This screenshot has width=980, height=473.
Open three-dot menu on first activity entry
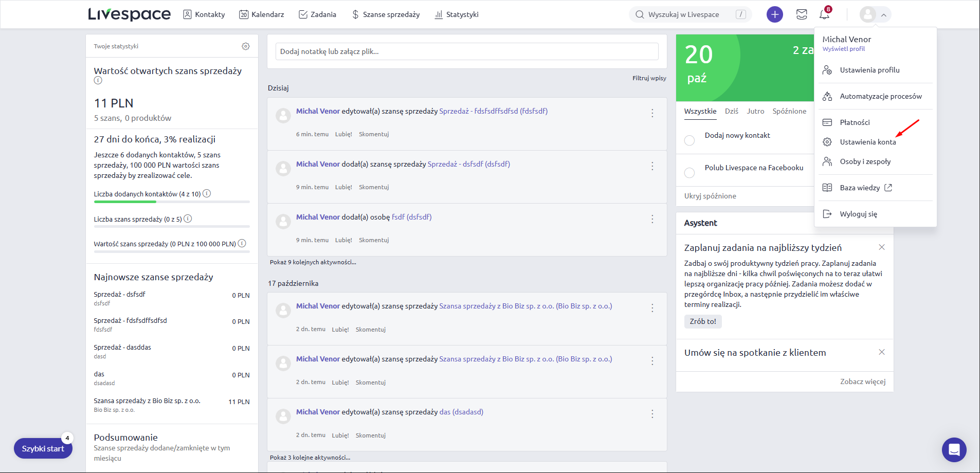(x=652, y=113)
